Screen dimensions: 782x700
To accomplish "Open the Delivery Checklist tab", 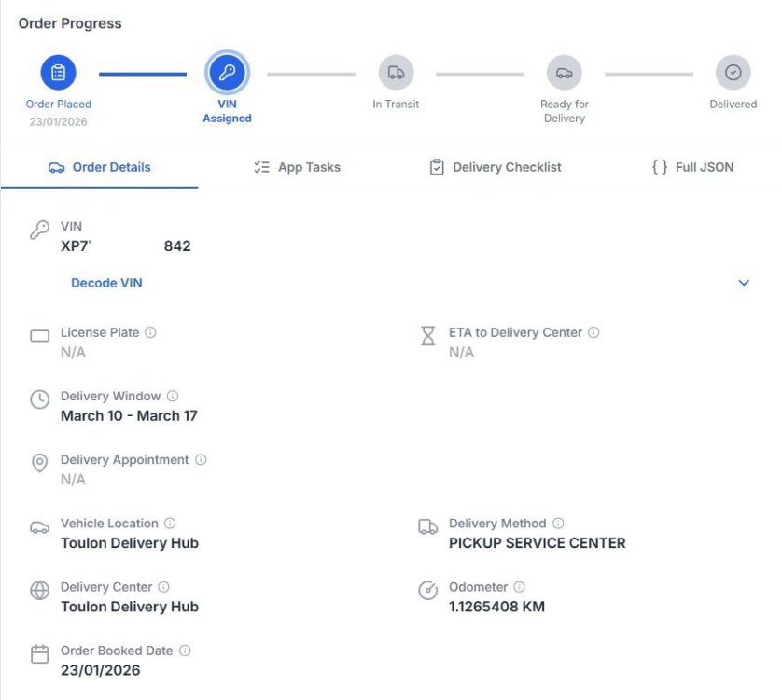I will pyautogui.click(x=495, y=168).
